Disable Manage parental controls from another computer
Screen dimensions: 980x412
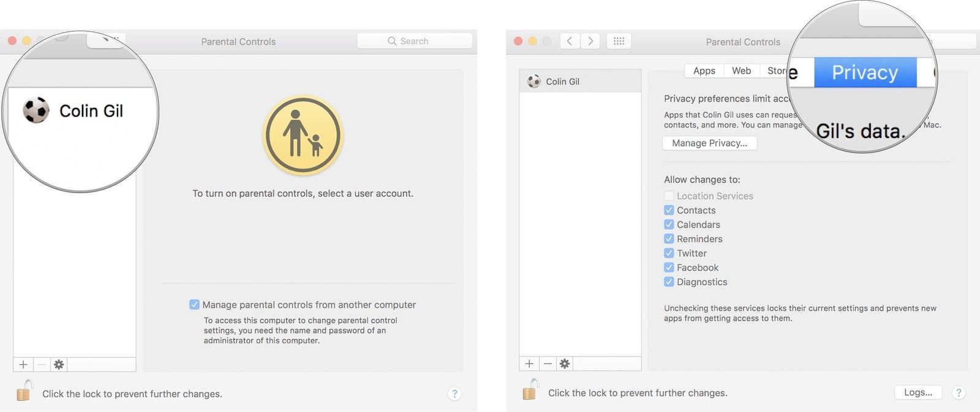(x=194, y=305)
